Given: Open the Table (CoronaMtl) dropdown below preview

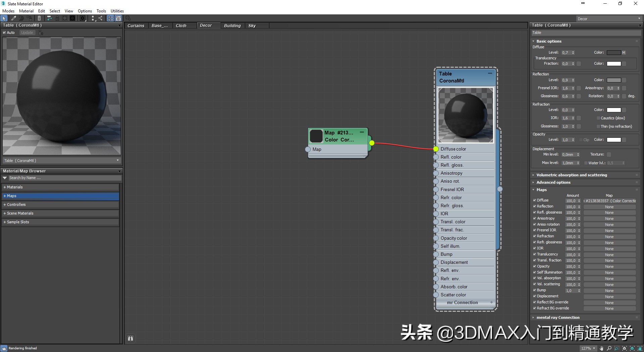Looking at the screenshot, I should [117, 161].
